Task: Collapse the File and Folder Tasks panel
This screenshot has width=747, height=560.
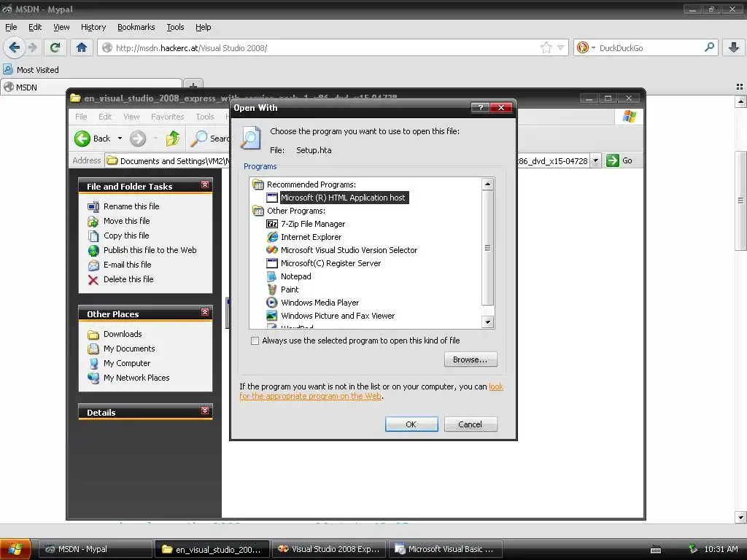Action: coord(205,184)
